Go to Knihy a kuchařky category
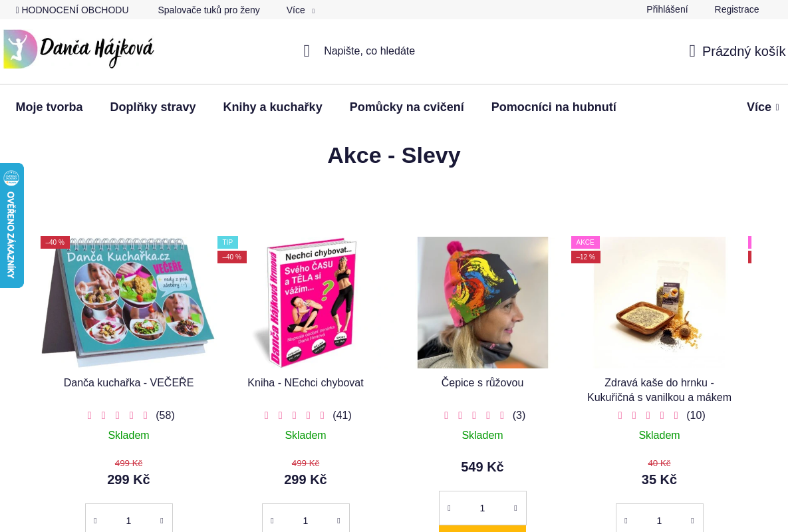 tap(273, 107)
